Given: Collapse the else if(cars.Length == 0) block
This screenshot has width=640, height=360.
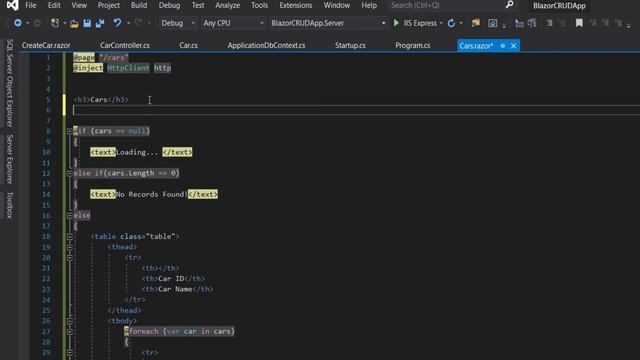Looking at the screenshot, I should click(x=70, y=173).
